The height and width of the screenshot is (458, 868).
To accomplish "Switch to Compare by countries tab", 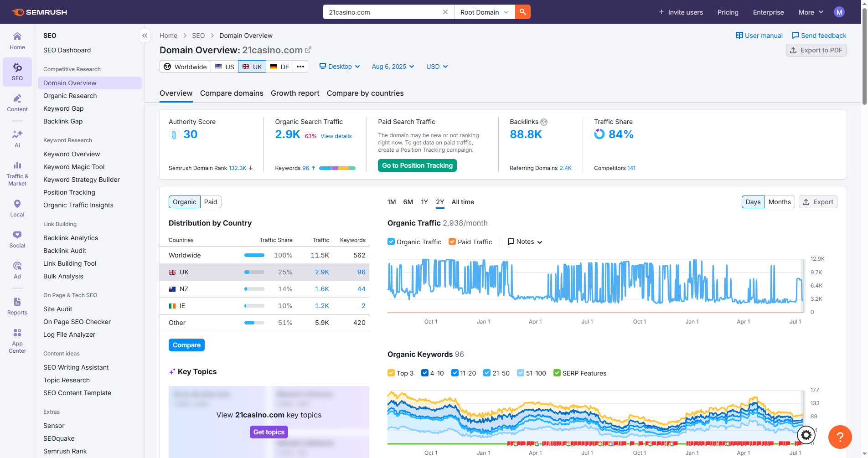I will coord(365,93).
